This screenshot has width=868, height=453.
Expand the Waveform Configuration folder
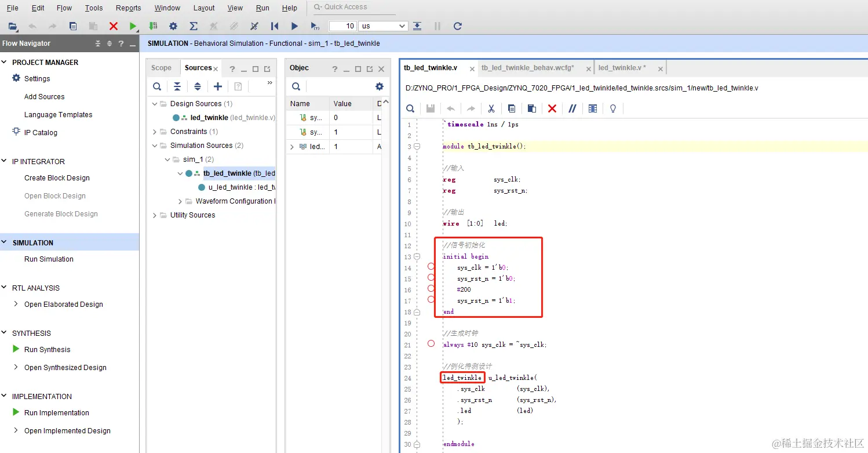pyautogui.click(x=180, y=201)
